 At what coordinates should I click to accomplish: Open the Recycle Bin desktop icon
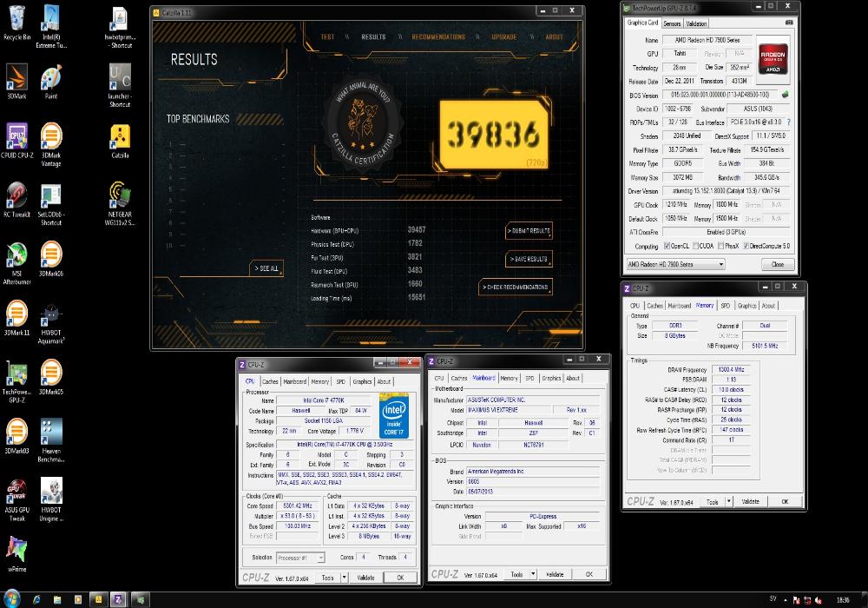[x=16, y=23]
